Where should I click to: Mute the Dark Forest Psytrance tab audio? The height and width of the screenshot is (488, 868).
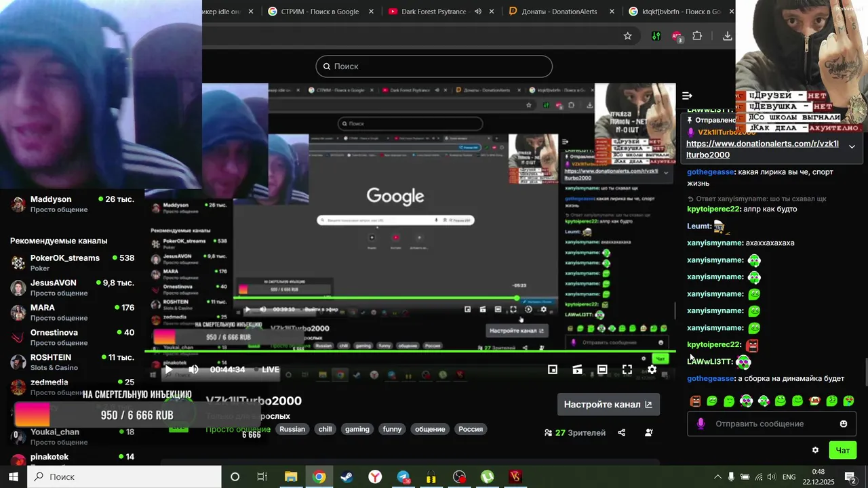(478, 12)
